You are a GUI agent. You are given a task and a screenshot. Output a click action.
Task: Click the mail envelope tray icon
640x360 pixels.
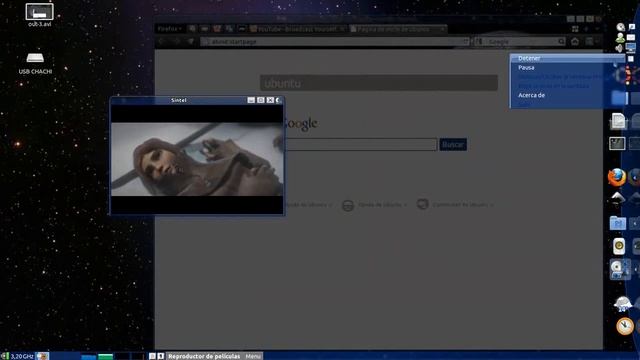click(631, 38)
